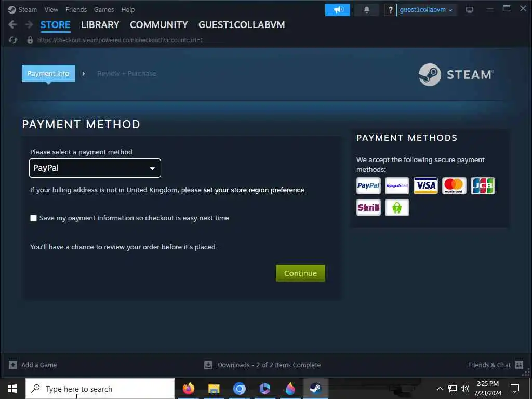This screenshot has width=532, height=399.
Task: Click the Mastercard payment logo
Action: point(454,185)
